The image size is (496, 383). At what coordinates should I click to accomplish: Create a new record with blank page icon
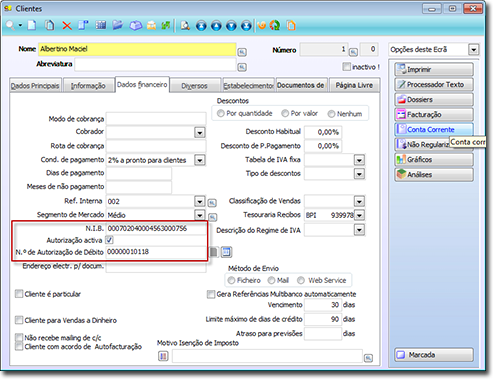(x=32, y=25)
